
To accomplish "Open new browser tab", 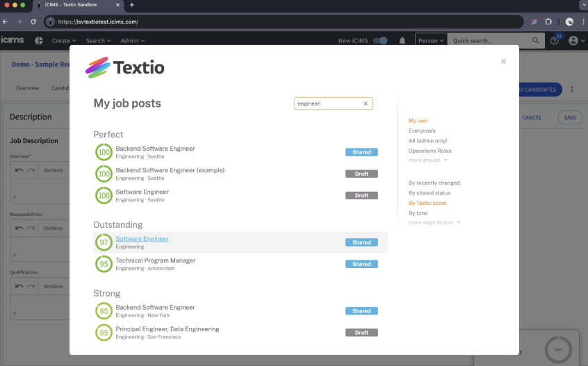I will (x=131, y=5).
